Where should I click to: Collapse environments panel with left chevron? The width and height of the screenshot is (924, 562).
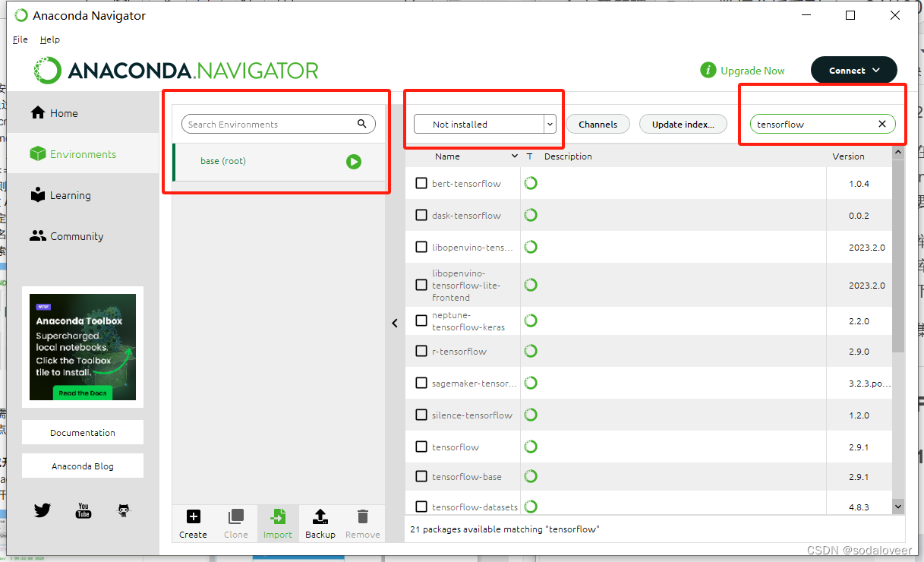point(395,323)
